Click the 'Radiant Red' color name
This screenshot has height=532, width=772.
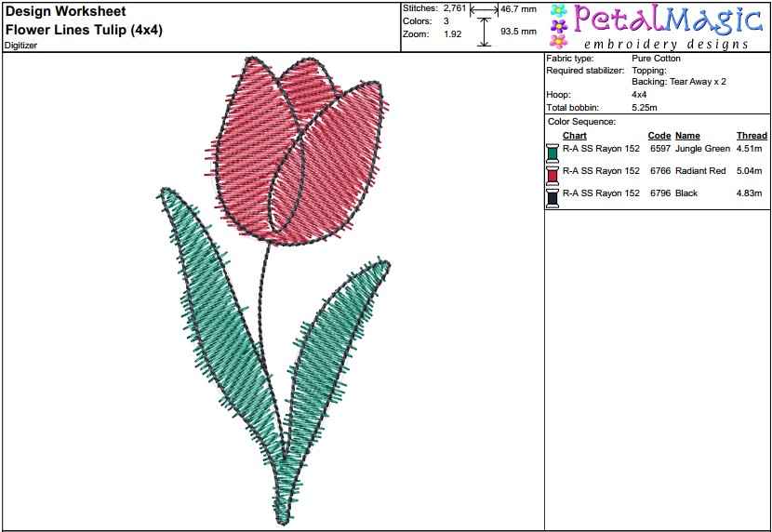click(700, 171)
